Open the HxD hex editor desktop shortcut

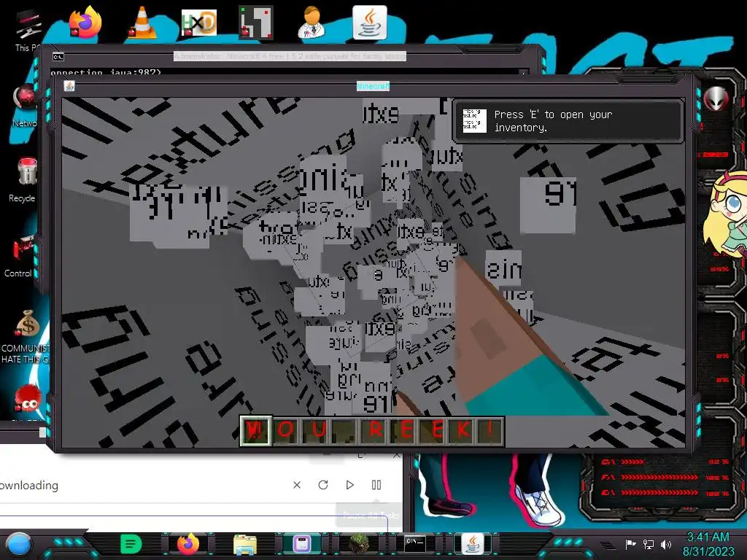click(x=199, y=23)
